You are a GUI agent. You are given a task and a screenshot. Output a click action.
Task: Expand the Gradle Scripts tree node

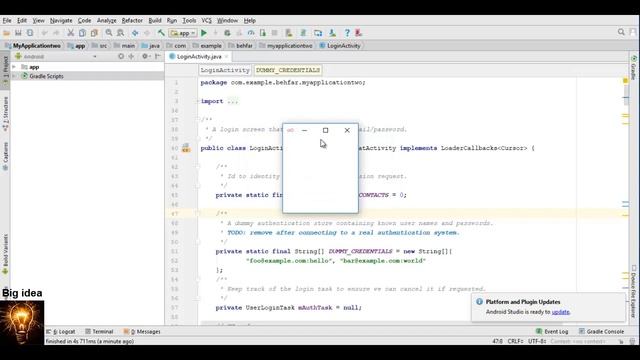pos(14,76)
